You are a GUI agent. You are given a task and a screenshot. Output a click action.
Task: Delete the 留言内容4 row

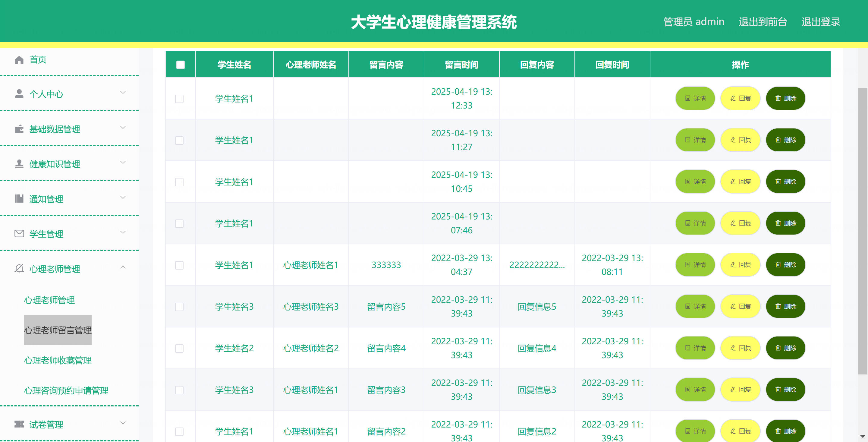(785, 348)
